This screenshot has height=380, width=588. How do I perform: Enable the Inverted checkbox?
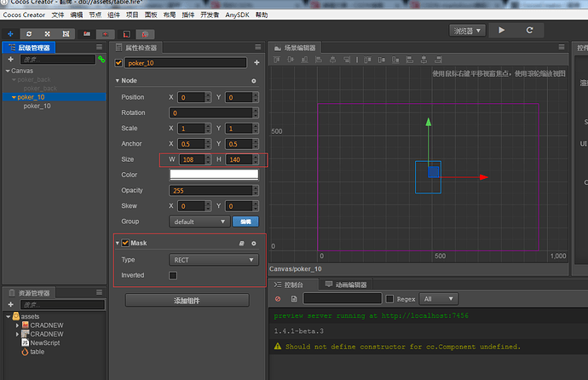[173, 276]
